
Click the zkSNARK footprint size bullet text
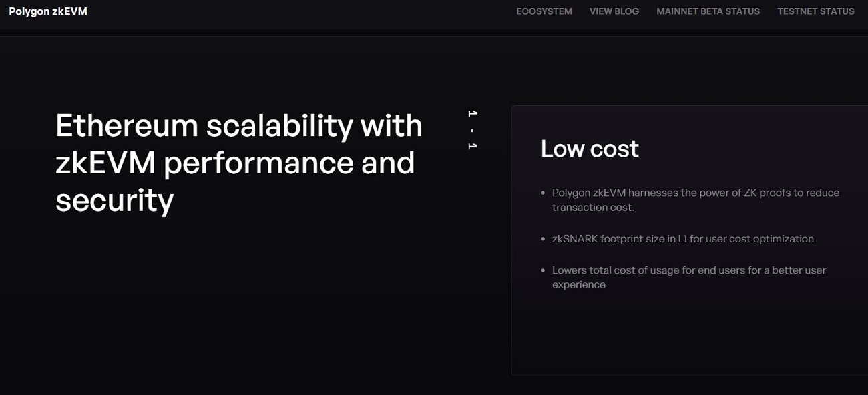(682, 239)
